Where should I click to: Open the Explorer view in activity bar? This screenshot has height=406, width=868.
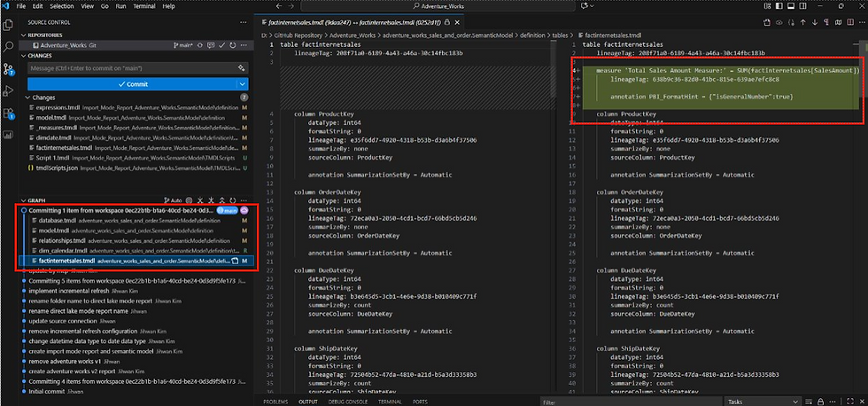(x=9, y=26)
